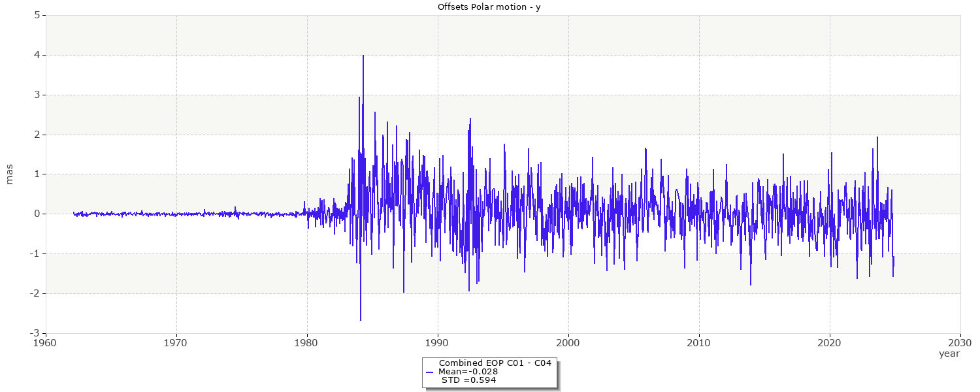Click the blue line marker in legend
Viewport: 980px width, 392px height.
point(429,372)
